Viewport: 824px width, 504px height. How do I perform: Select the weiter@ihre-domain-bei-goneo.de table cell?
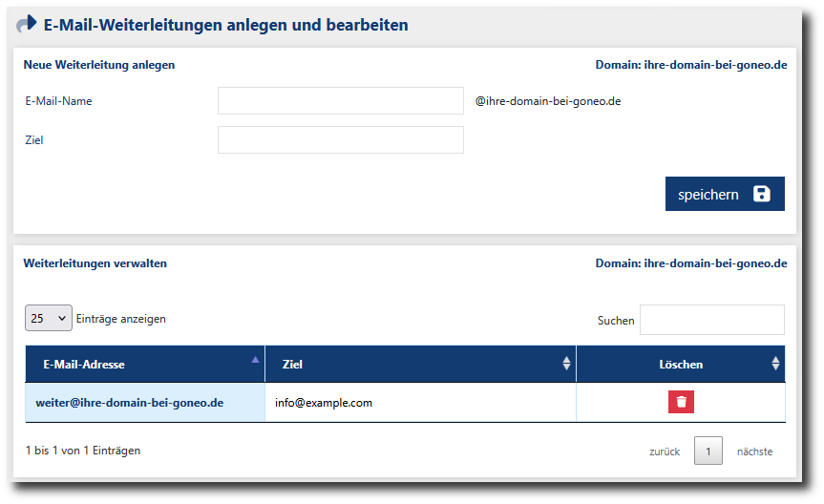(130, 403)
